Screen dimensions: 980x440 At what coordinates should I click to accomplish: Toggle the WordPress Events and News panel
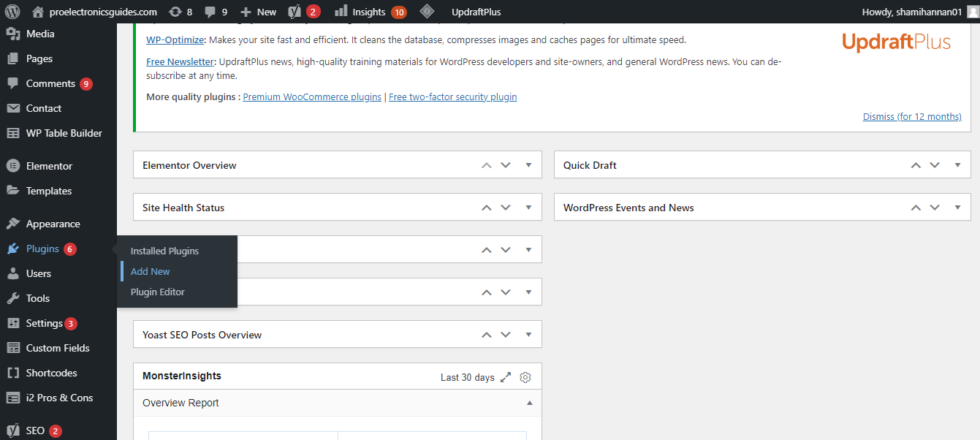click(957, 208)
